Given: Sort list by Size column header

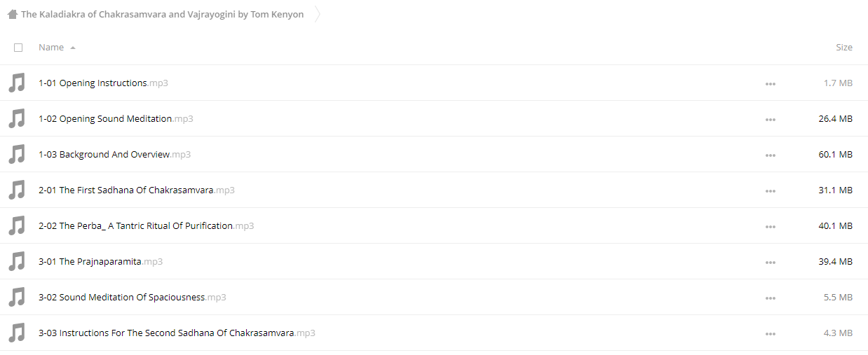Looking at the screenshot, I should pos(844,48).
